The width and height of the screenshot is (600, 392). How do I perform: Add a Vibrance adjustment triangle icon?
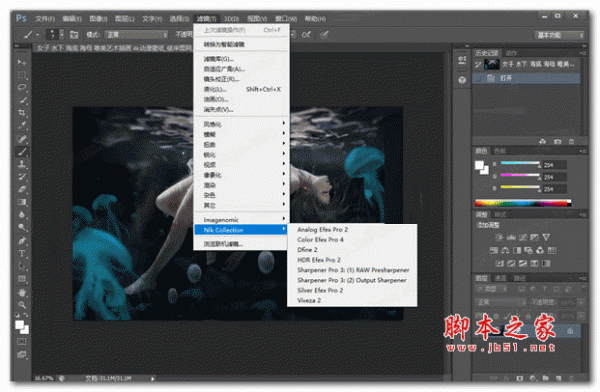pos(546,237)
